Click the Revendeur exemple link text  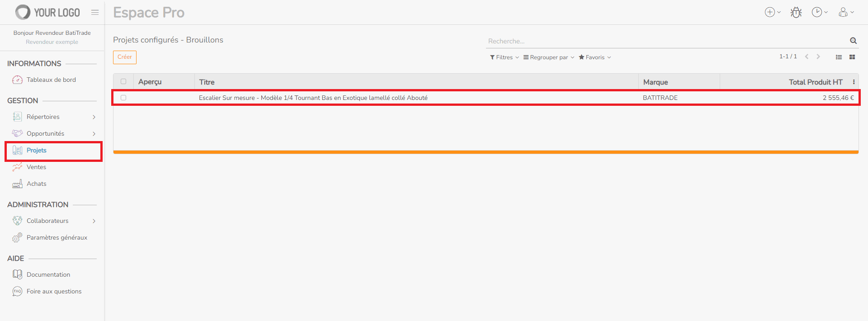[52, 42]
